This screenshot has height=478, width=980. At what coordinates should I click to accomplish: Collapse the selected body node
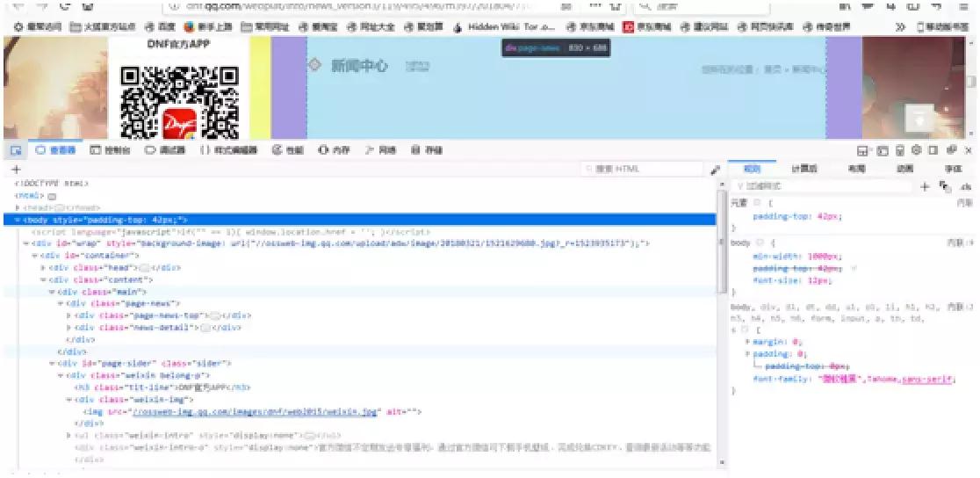click(x=18, y=220)
